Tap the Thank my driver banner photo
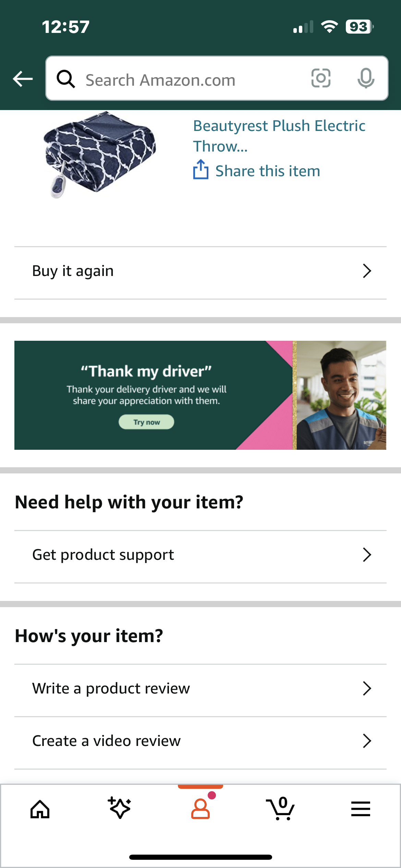401x868 pixels. (x=341, y=395)
